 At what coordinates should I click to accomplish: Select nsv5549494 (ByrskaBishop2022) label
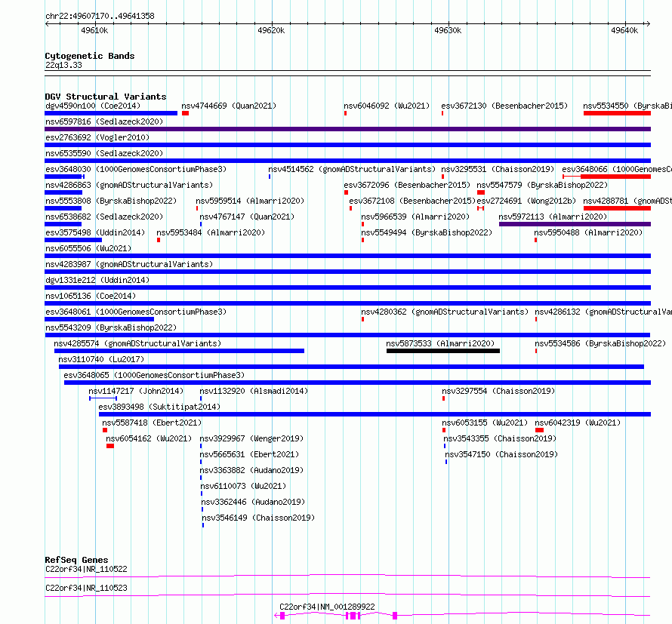(427, 232)
